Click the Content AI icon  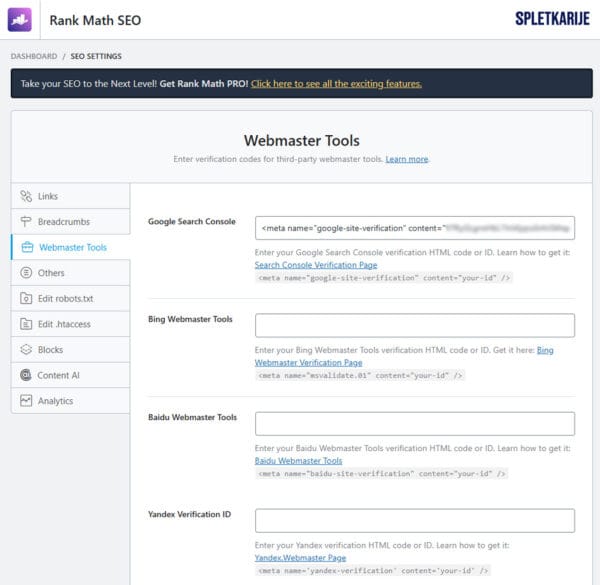coord(26,375)
